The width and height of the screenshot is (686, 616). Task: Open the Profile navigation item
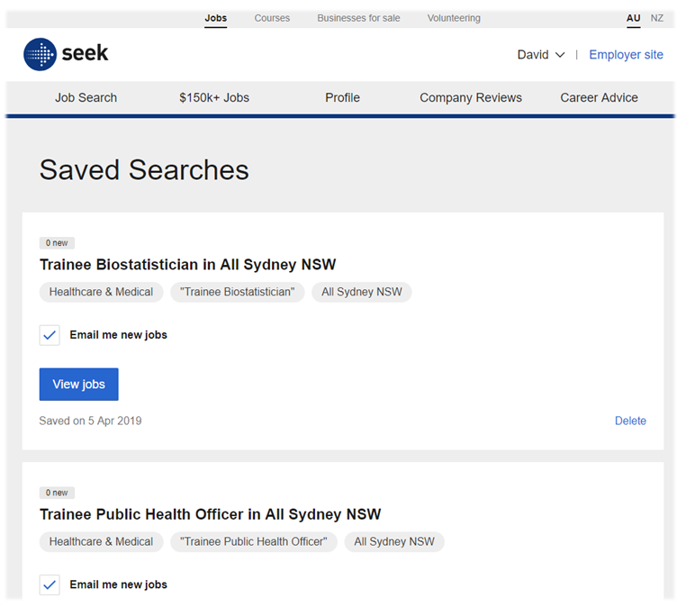click(343, 97)
